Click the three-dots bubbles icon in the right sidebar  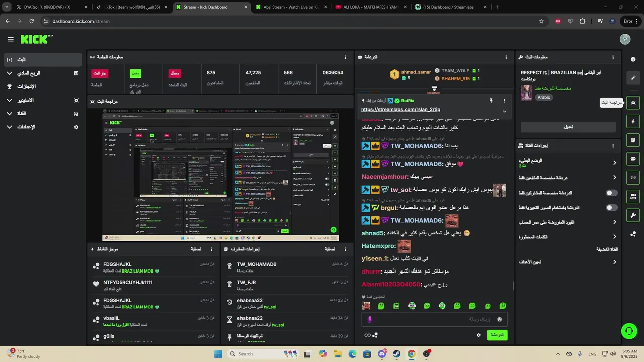633,234
